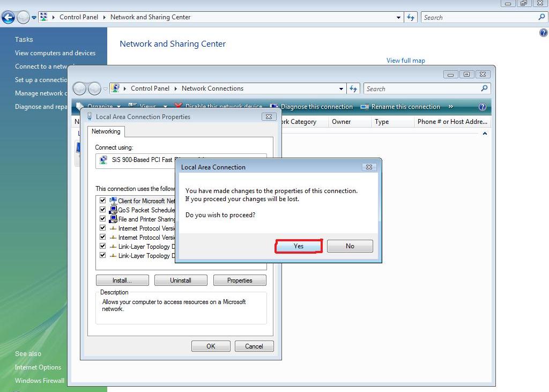Uncheck QoS Packet Scheduler checkbox

point(102,210)
